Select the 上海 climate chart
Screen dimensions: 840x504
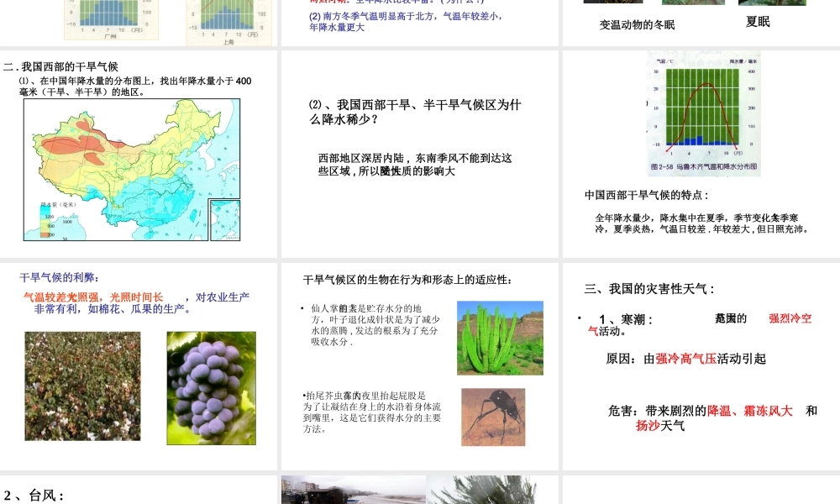point(228,23)
